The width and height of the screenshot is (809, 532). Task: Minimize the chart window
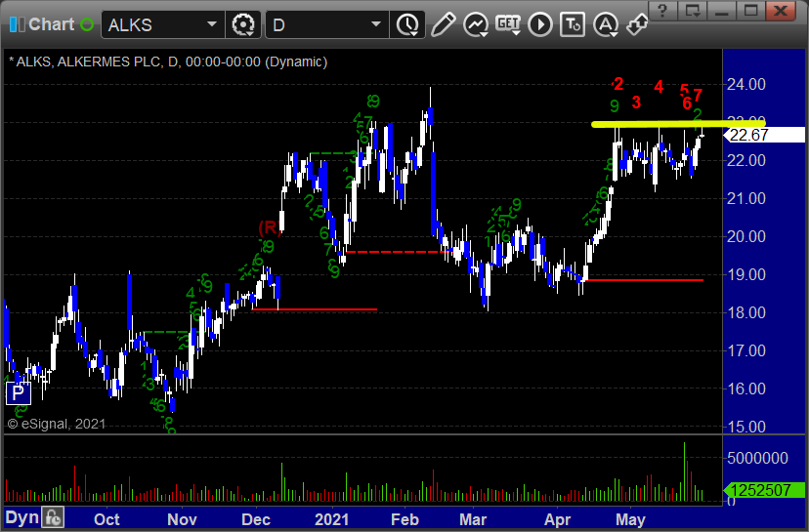click(722, 11)
